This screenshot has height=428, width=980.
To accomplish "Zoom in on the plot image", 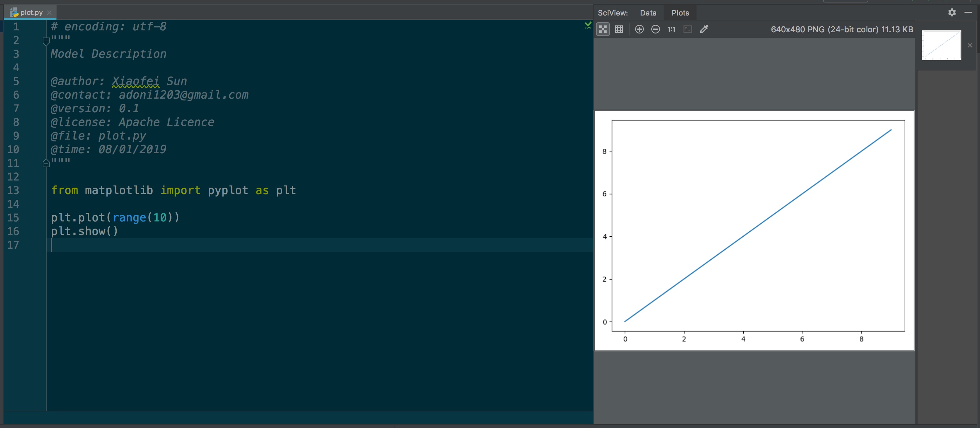I will coord(639,29).
